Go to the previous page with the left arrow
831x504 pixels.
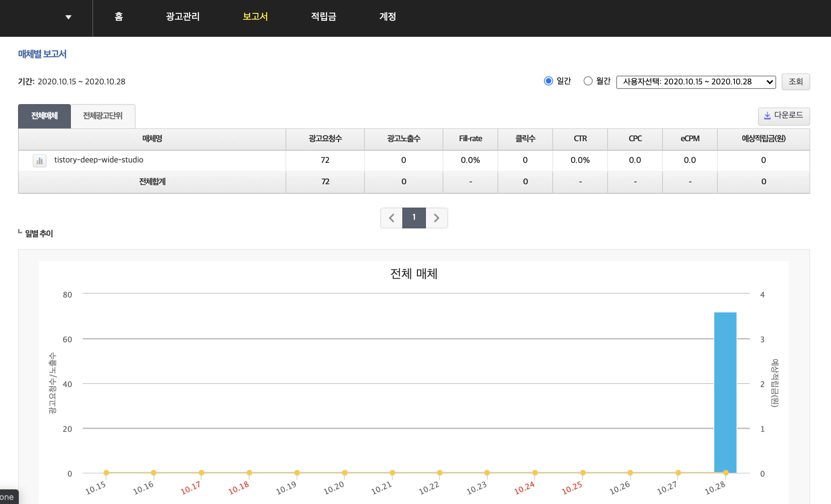(x=392, y=218)
